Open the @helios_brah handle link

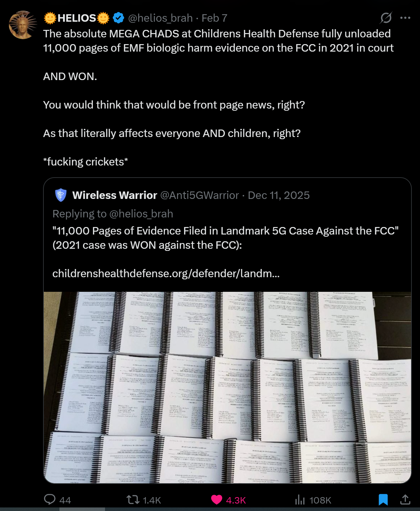160,18
